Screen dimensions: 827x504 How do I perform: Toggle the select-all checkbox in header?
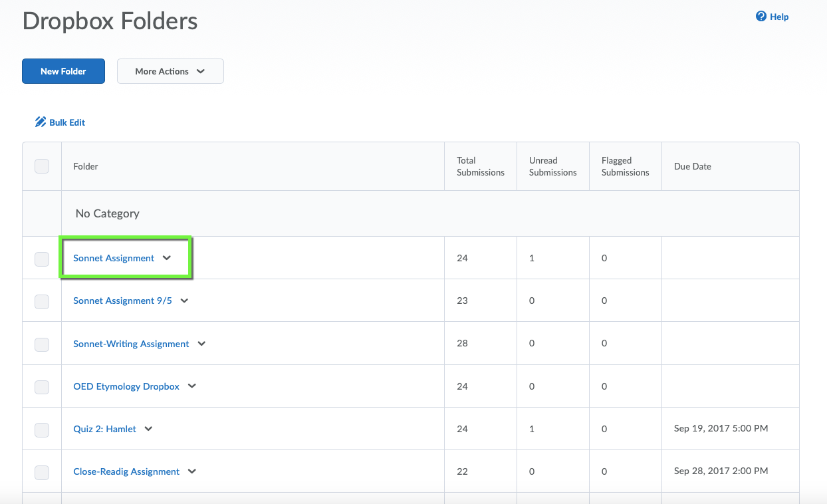(42, 166)
